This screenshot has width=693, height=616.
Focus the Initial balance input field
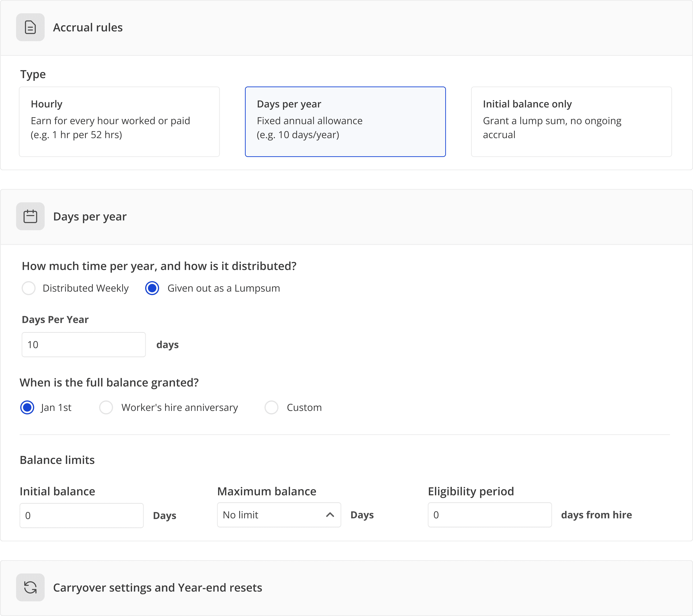81,515
